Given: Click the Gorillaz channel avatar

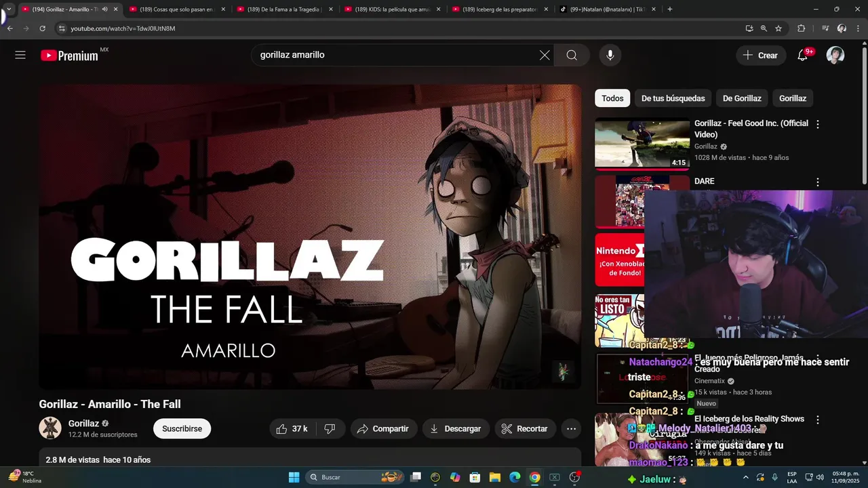Looking at the screenshot, I should [x=50, y=428].
